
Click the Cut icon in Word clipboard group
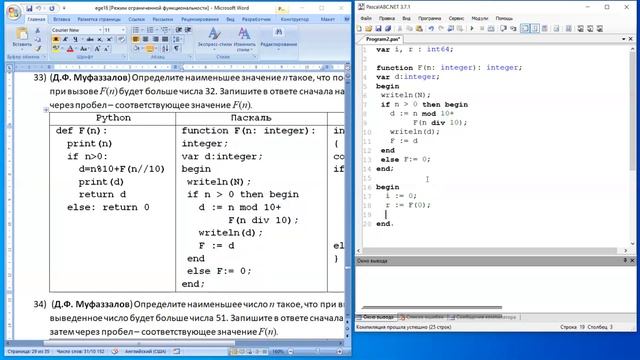coord(38,31)
